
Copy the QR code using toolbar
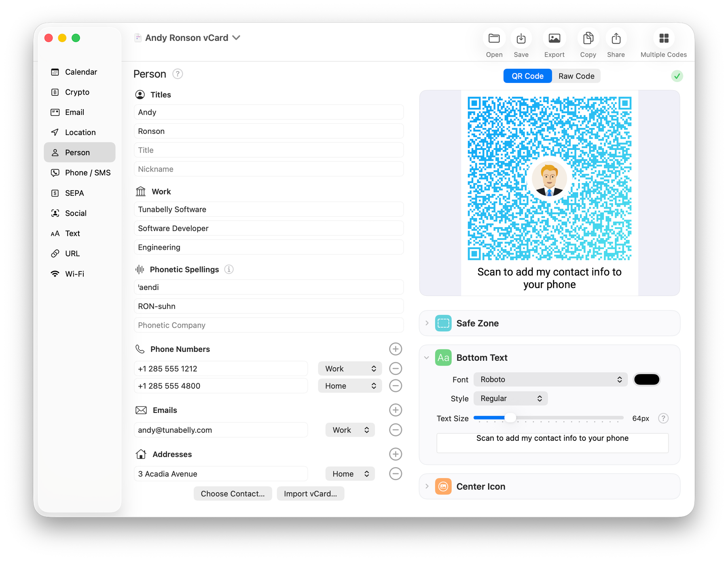coord(588,38)
